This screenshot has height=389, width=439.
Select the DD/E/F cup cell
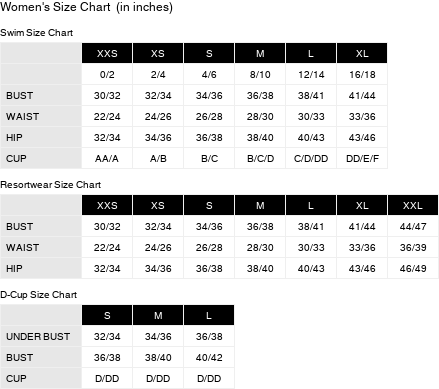tap(362, 158)
